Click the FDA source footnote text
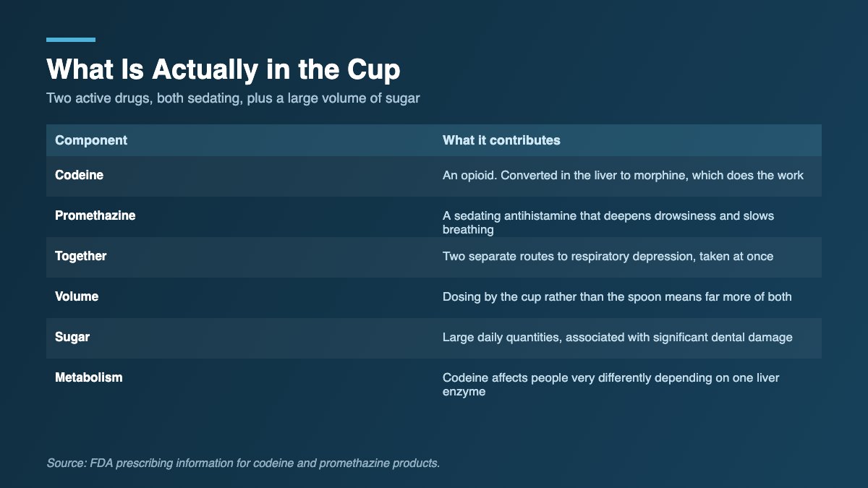The width and height of the screenshot is (868, 488). click(x=243, y=463)
